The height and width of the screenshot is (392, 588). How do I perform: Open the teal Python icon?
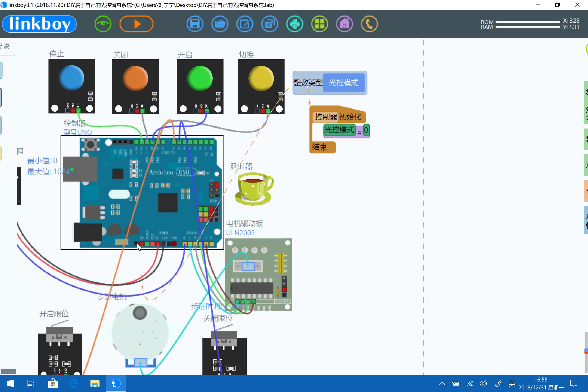(294, 24)
